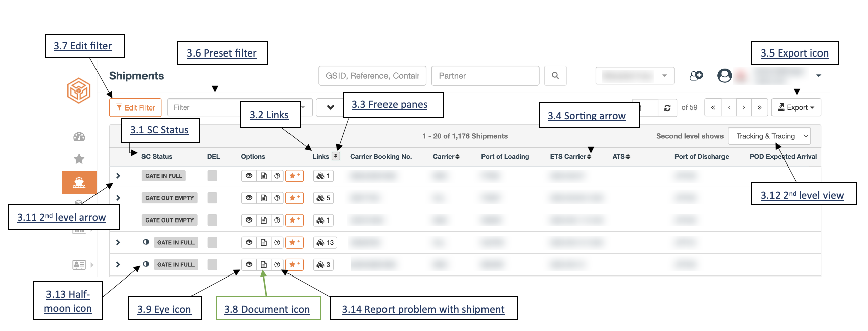
Task: Click the refresh page icon beside page number
Action: [x=667, y=107]
